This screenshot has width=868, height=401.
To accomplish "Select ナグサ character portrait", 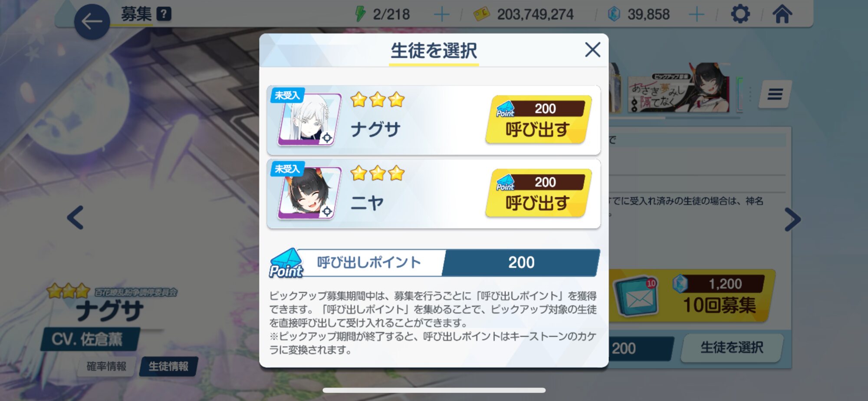I will click(x=309, y=119).
